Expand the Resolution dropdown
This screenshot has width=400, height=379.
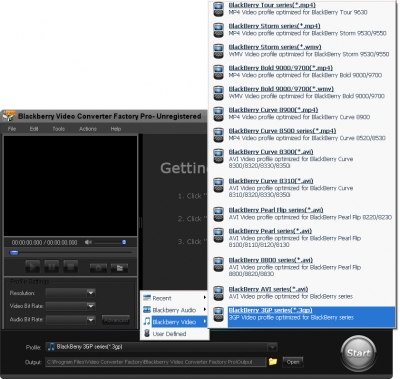click(x=90, y=293)
